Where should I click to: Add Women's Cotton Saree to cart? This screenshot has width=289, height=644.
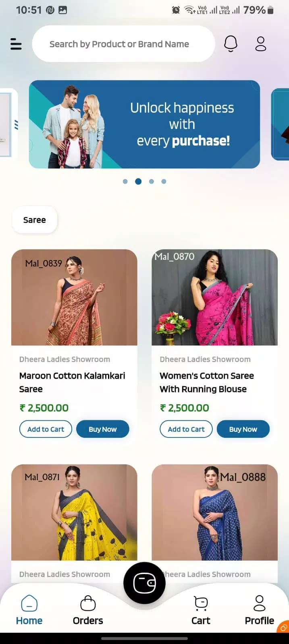(x=186, y=429)
